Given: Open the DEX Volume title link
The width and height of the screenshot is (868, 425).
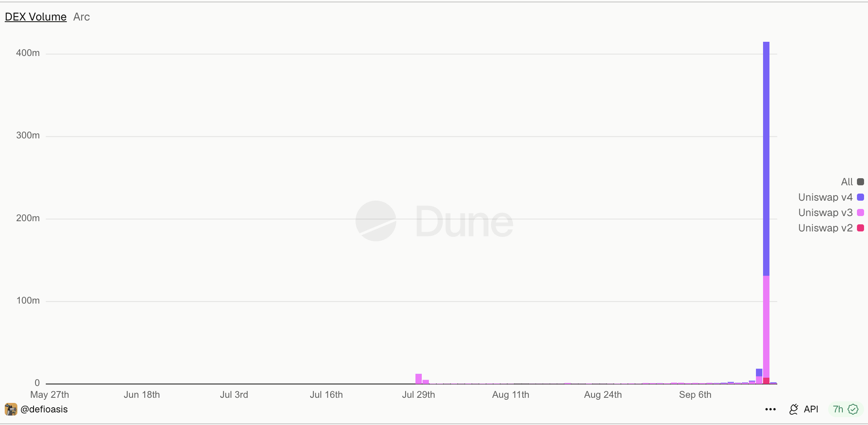Looking at the screenshot, I should (x=36, y=17).
